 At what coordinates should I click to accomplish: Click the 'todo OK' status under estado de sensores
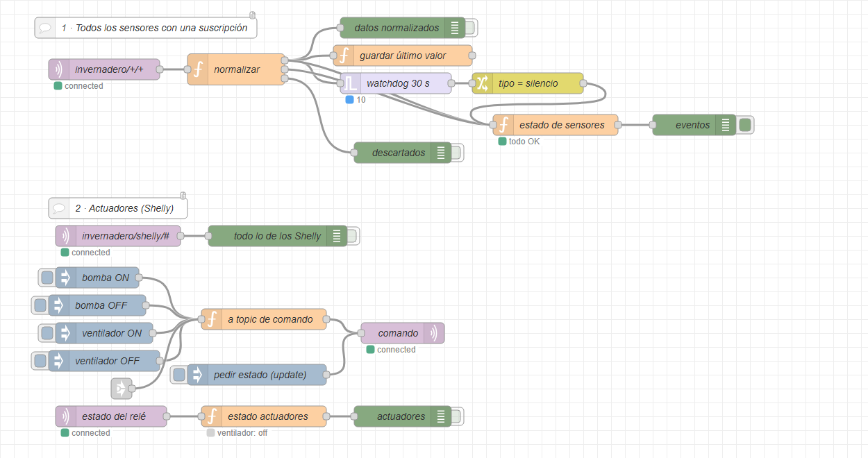point(524,142)
